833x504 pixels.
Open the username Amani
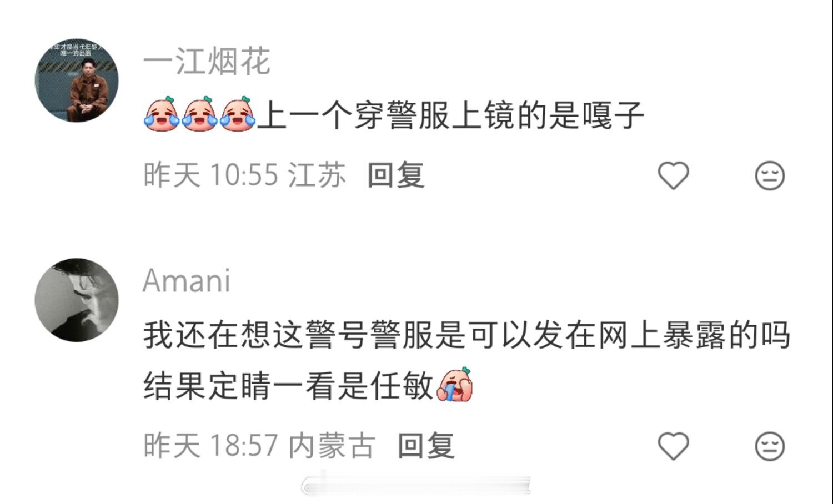[x=187, y=281]
